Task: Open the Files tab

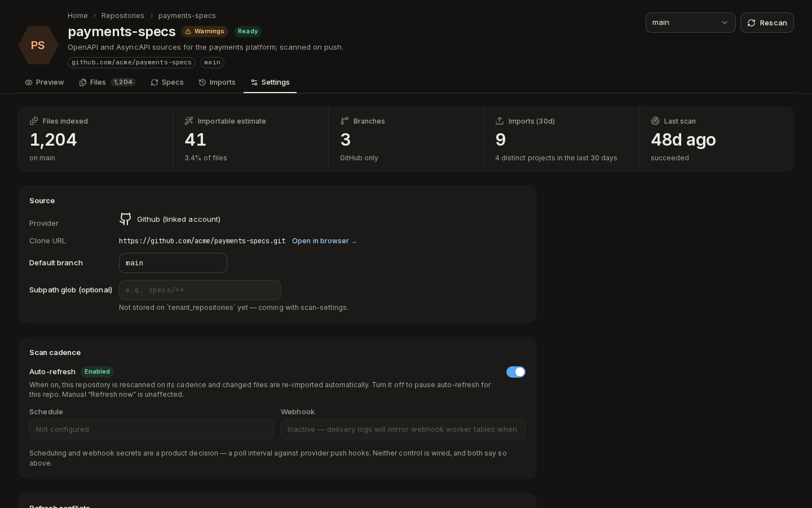Action: click(107, 82)
